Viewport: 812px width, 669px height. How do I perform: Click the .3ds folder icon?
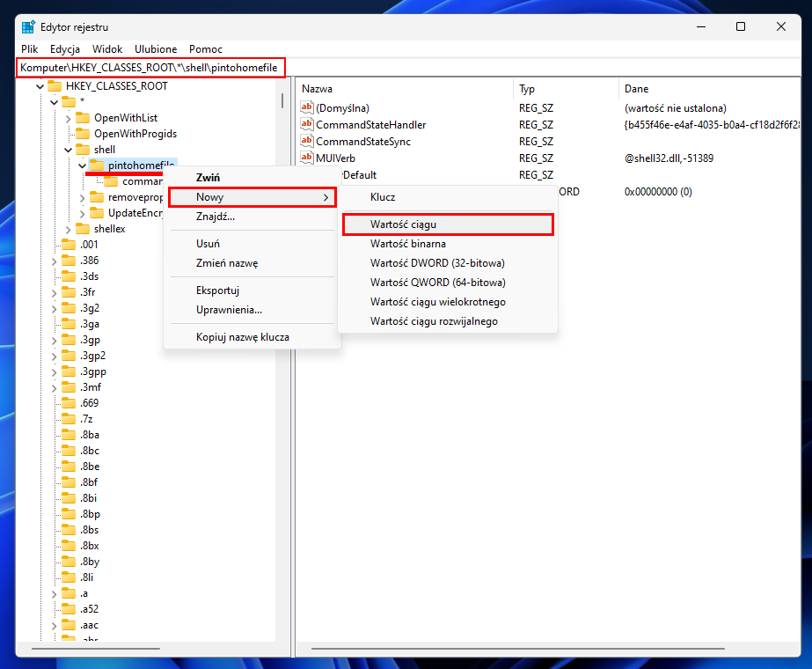pos(69,276)
